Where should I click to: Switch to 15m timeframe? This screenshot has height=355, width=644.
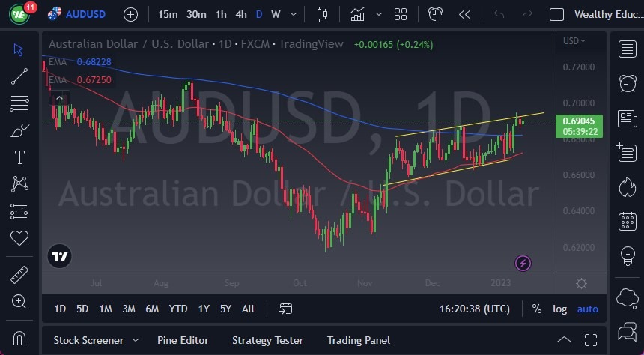point(168,14)
